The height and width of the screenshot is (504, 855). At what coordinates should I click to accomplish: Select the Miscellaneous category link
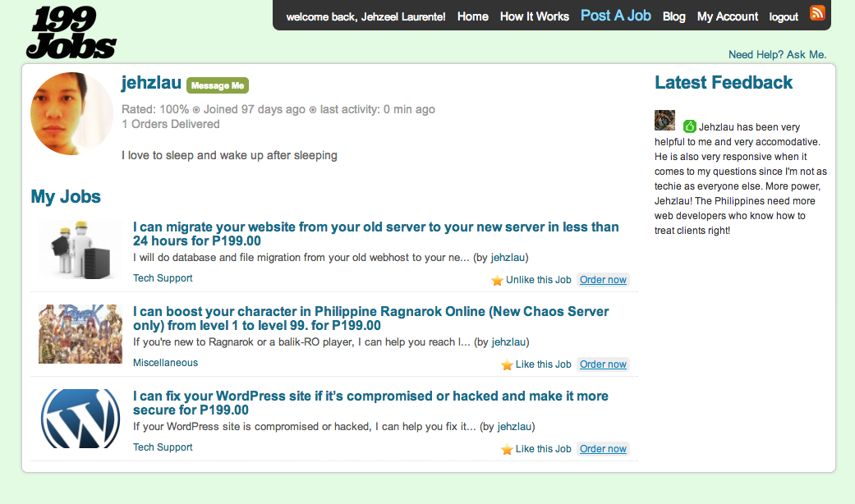click(x=165, y=363)
